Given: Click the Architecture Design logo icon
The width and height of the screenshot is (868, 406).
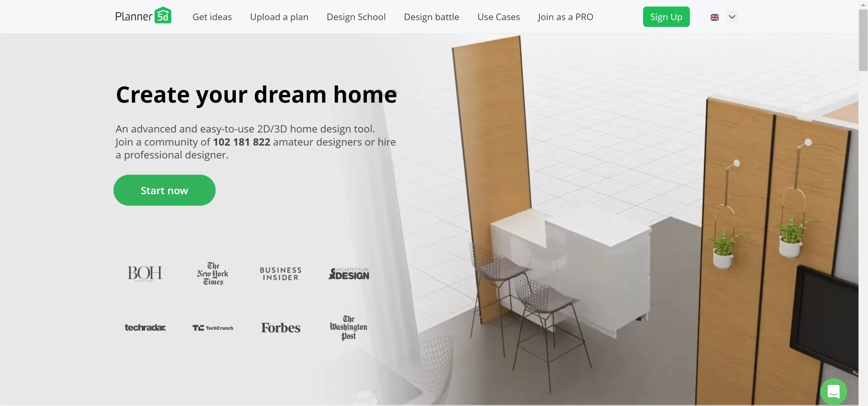Looking at the screenshot, I should point(349,273).
